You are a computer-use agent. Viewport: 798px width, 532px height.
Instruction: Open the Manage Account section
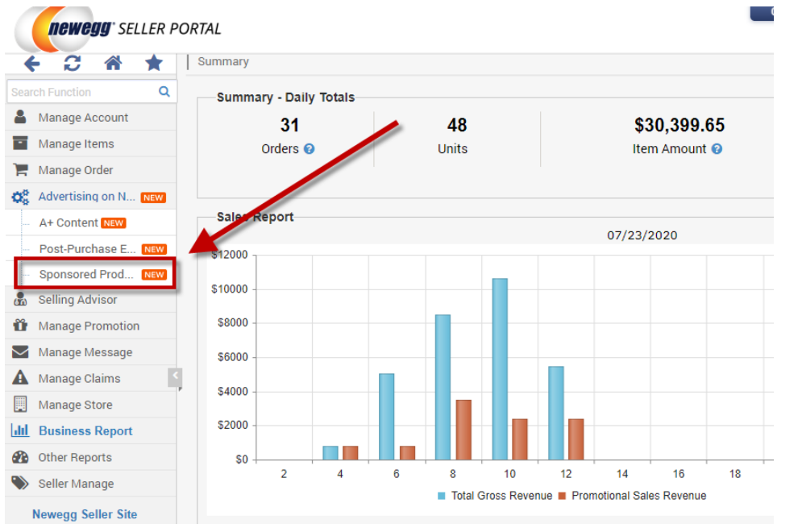[83, 117]
